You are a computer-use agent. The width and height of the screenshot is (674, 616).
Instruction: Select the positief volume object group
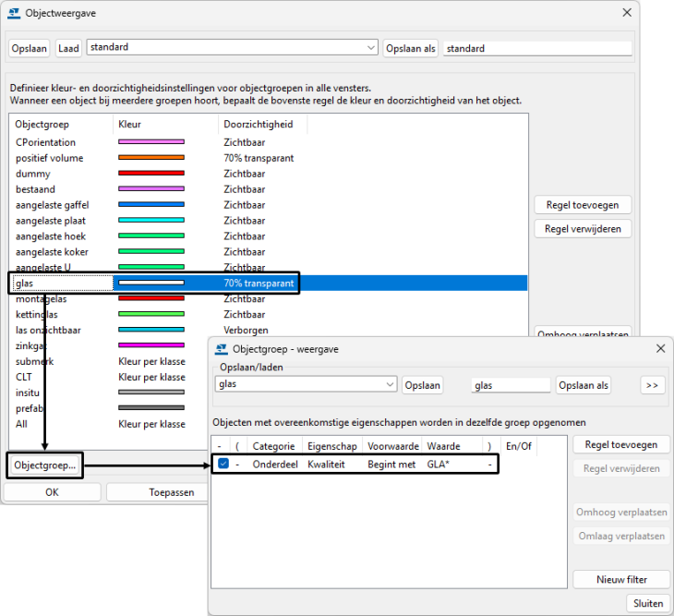[x=50, y=158]
